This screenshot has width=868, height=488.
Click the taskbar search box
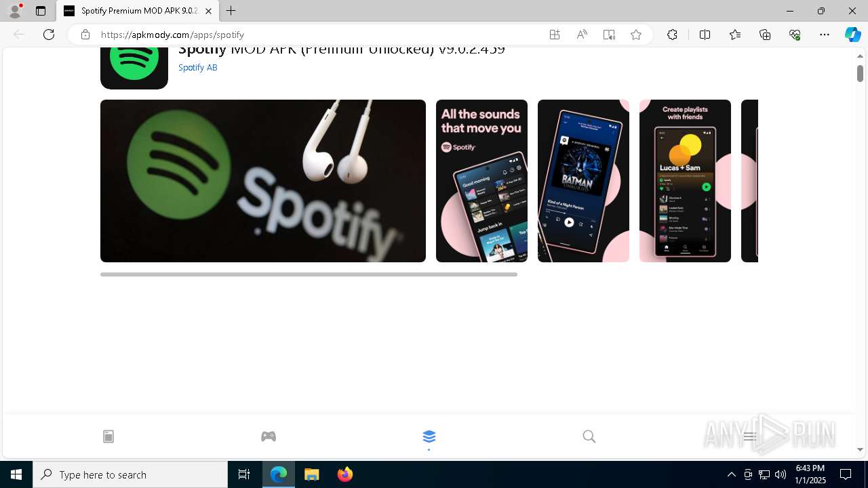coord(130,474)
